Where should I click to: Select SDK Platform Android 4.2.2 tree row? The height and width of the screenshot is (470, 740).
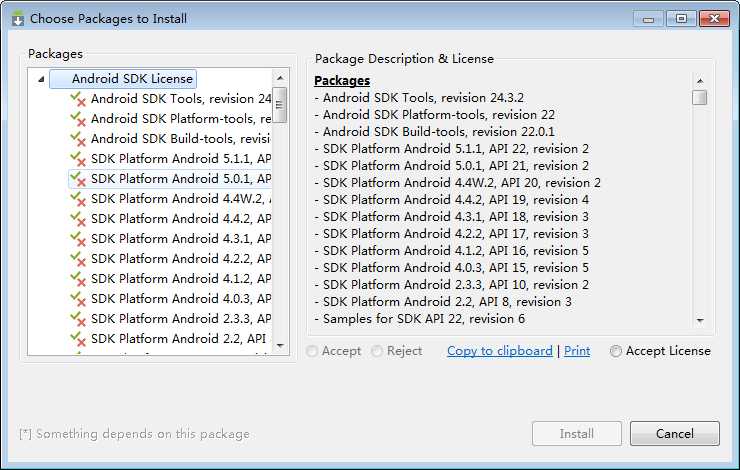[181, 259]
